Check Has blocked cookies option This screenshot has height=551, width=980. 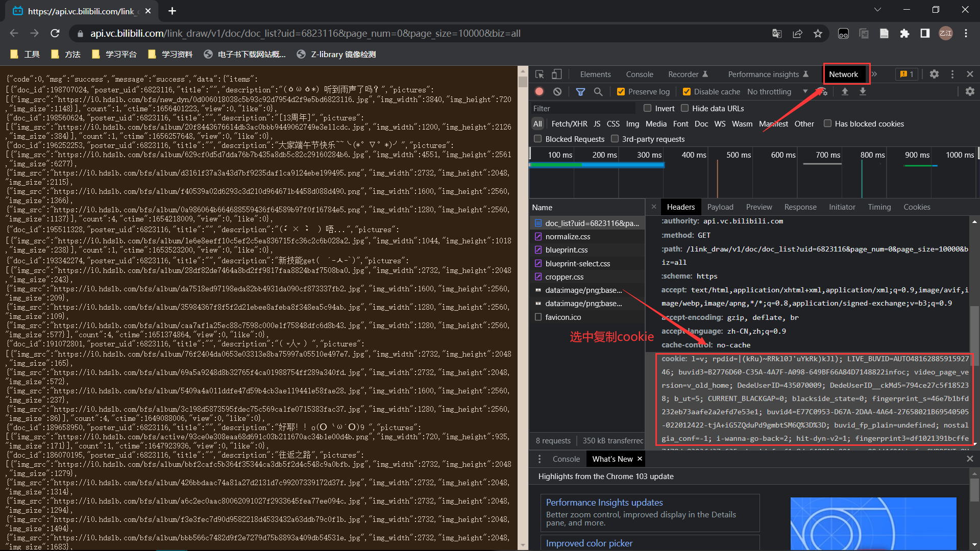click(827, 123)
